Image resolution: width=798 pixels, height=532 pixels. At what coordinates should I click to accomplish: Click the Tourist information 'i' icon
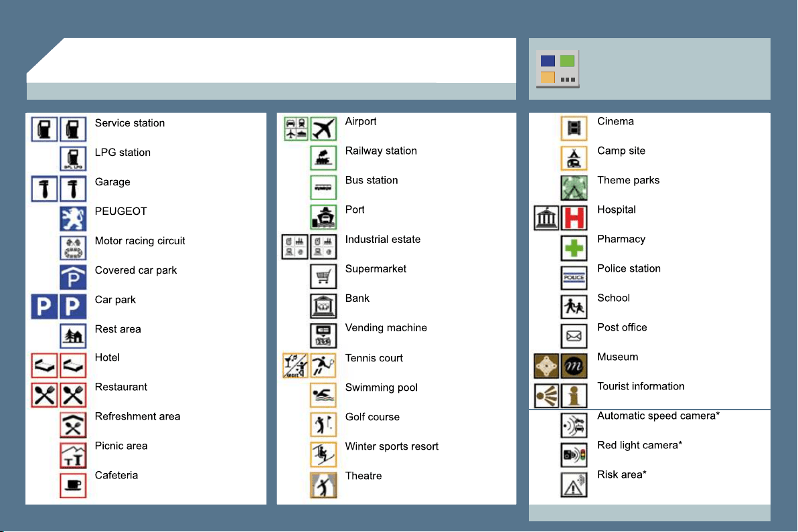(x=574, y=395)
